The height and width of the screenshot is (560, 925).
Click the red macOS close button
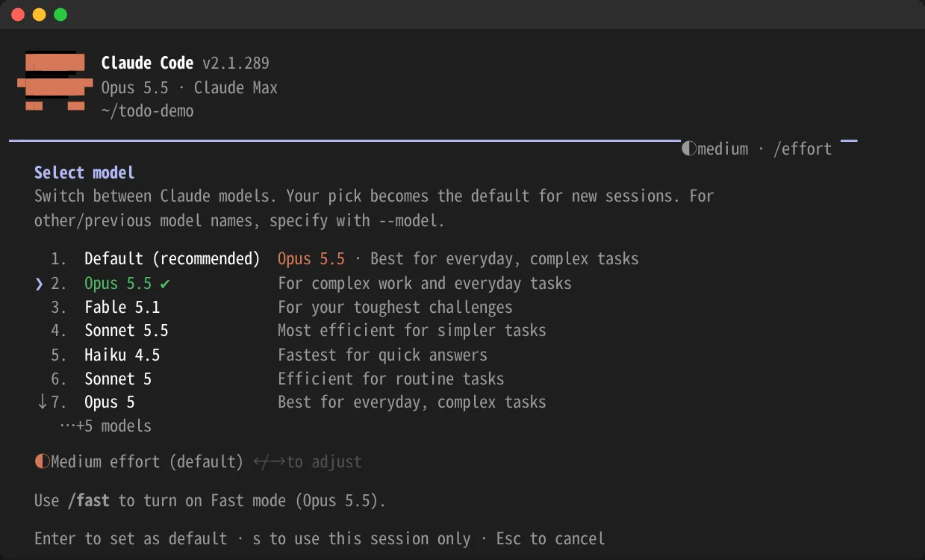[18, 15]
